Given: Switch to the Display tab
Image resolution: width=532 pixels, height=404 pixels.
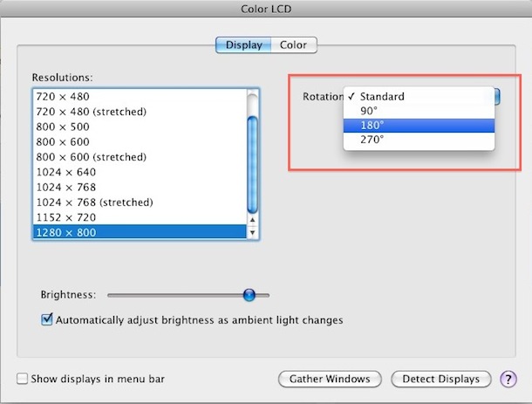Looking at the screenshot, I should 243,45.
